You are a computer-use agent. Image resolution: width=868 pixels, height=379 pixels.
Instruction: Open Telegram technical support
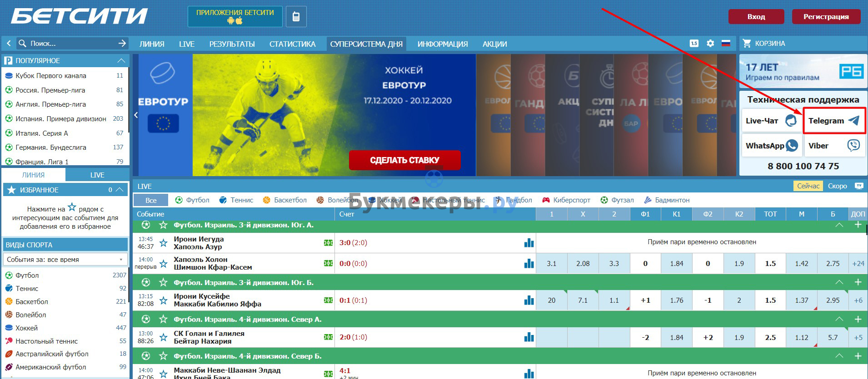(x=834, y=121)
